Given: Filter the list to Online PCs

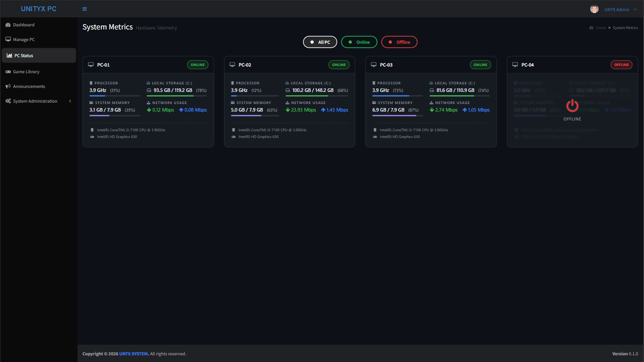Looking at the screenshot, I should (359, 42).
